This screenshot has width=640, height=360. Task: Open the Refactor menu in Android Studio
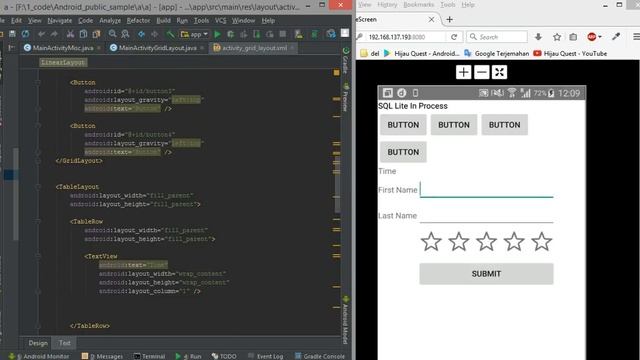click(138, 20)
